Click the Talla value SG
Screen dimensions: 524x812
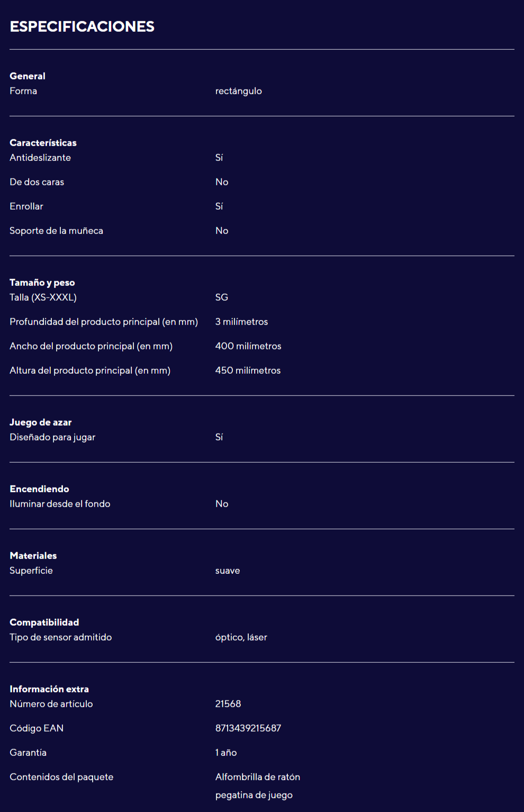(x=221, y=297)
